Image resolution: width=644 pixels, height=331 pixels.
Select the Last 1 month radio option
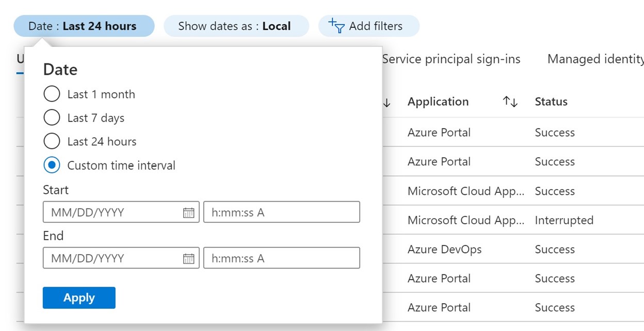pyautogui.click(x=52, y=94)
